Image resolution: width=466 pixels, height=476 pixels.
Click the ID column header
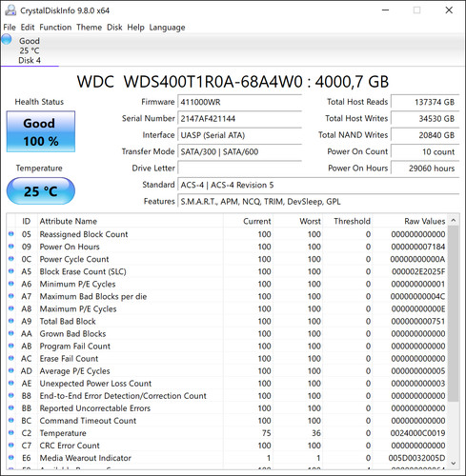(26, 221)
